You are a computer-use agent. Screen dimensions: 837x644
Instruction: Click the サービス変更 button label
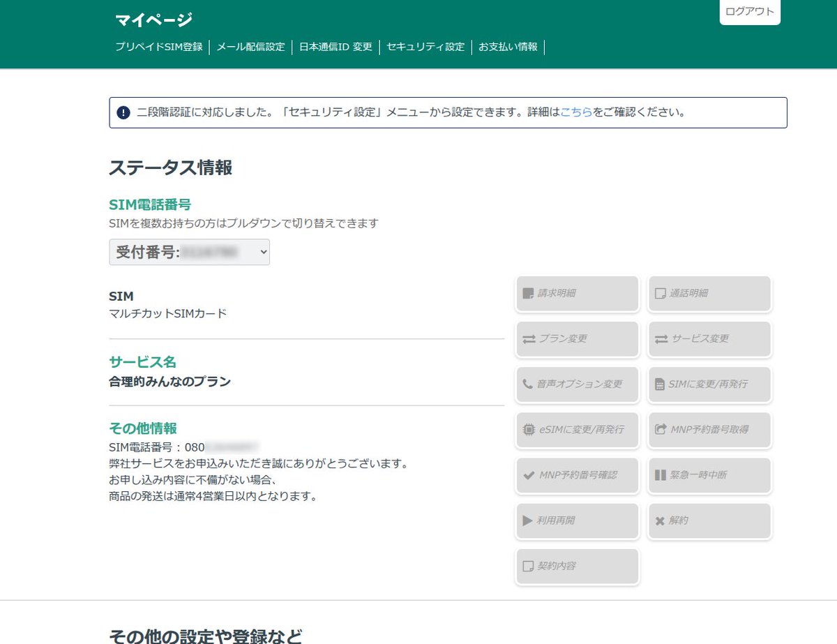pos(700,339)
